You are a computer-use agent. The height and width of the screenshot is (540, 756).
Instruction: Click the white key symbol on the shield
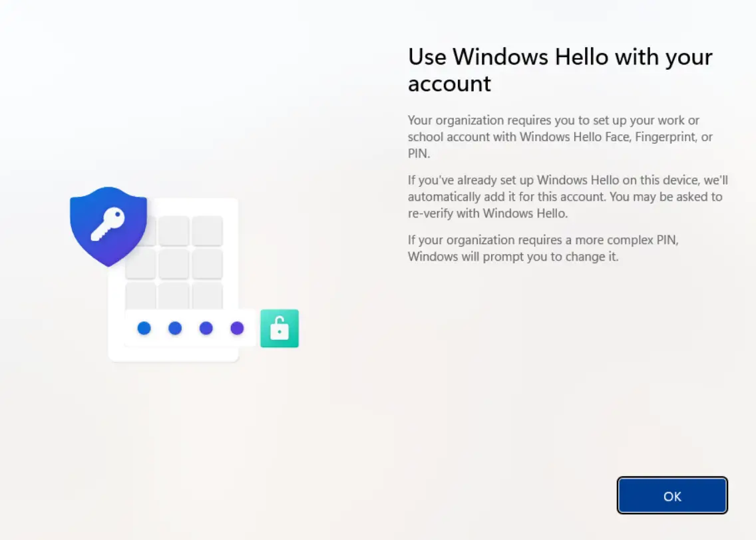pyautogui.click(x=108, y=225)
